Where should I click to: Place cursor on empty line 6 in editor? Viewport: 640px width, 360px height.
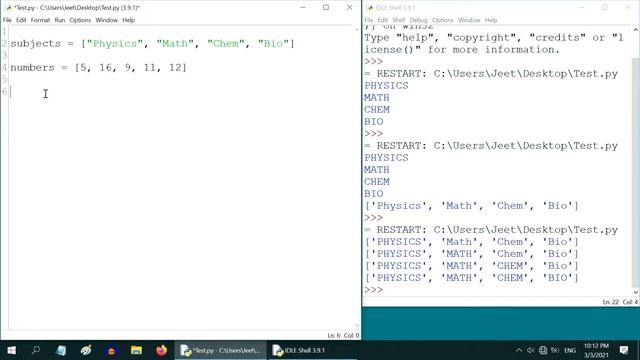182,92
